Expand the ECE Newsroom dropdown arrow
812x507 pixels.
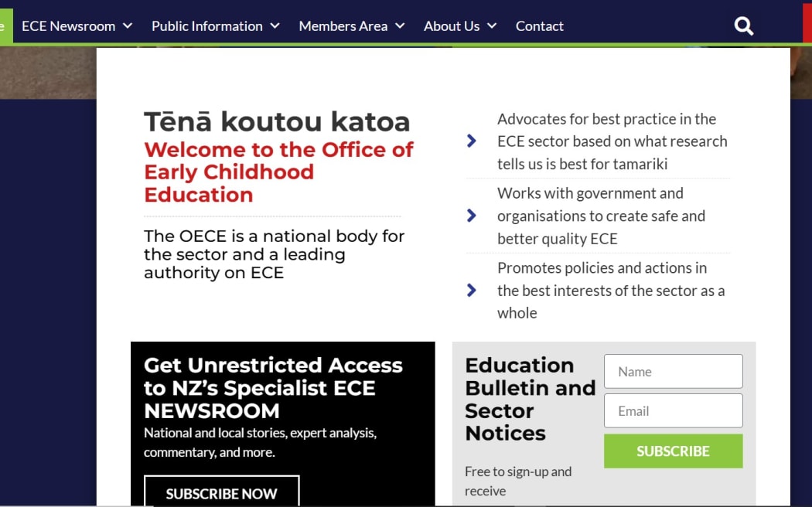(x=128, y=26)
